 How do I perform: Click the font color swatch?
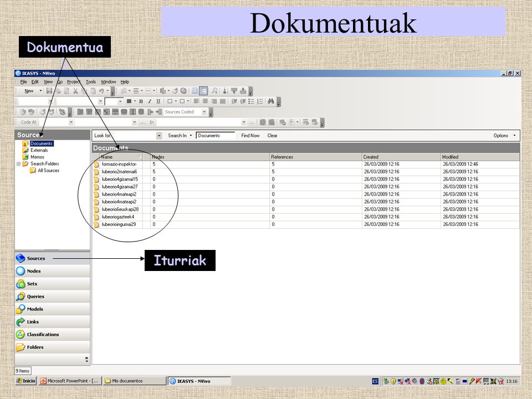tap(129, 101)
